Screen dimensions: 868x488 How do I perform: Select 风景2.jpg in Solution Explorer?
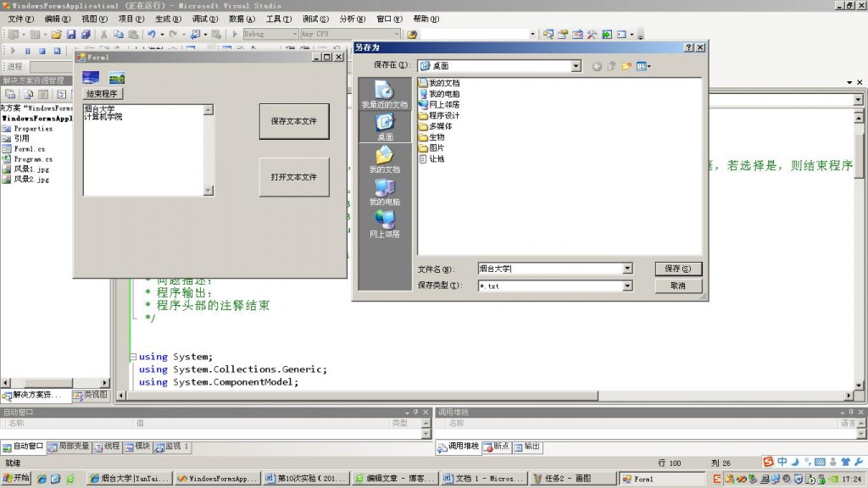click(26, 180)
